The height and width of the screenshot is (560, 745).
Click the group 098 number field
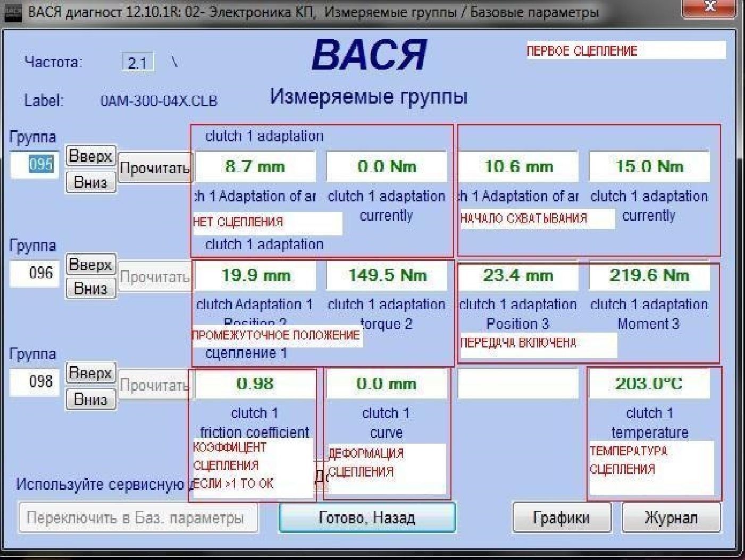(34, 382)
